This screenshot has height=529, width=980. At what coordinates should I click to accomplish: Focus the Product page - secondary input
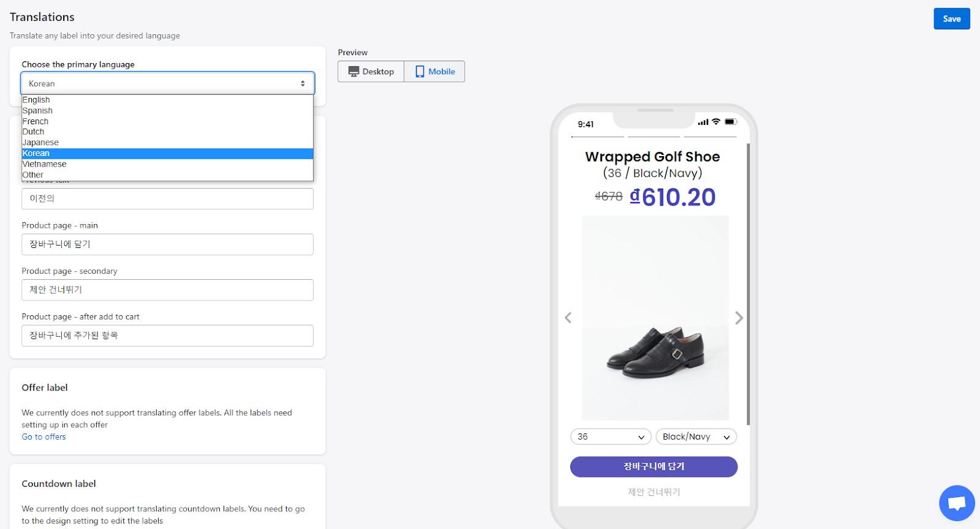[x=167, y=290]
